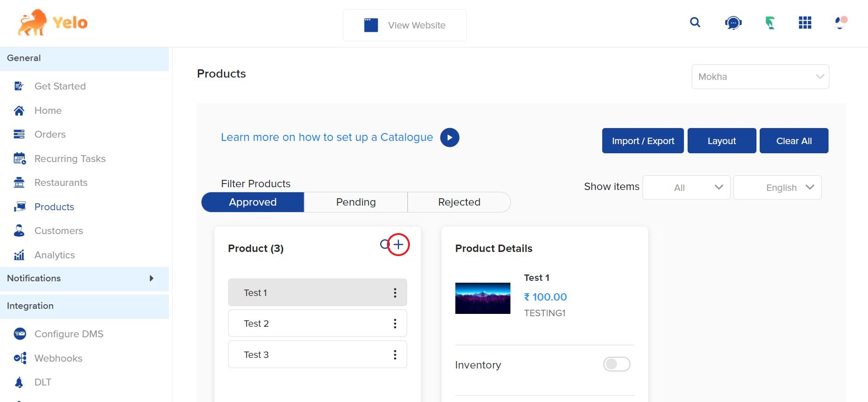Open the English language dropdown
Image resolution: width=868 pixels, height=402 pixels.
point(777,188)
